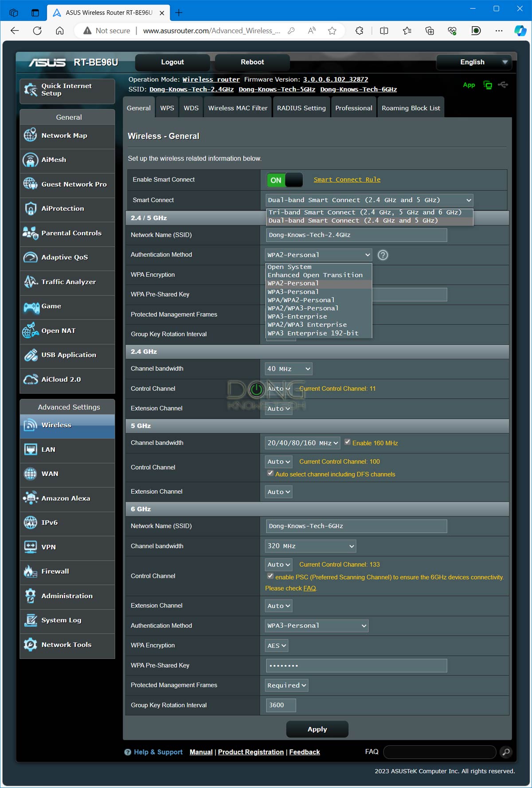Screen dimensions: 532x788
Task: Choose WPA2/WPA3-Personal in authentication list
Action: pyautogui.click(x=319, y=308)
